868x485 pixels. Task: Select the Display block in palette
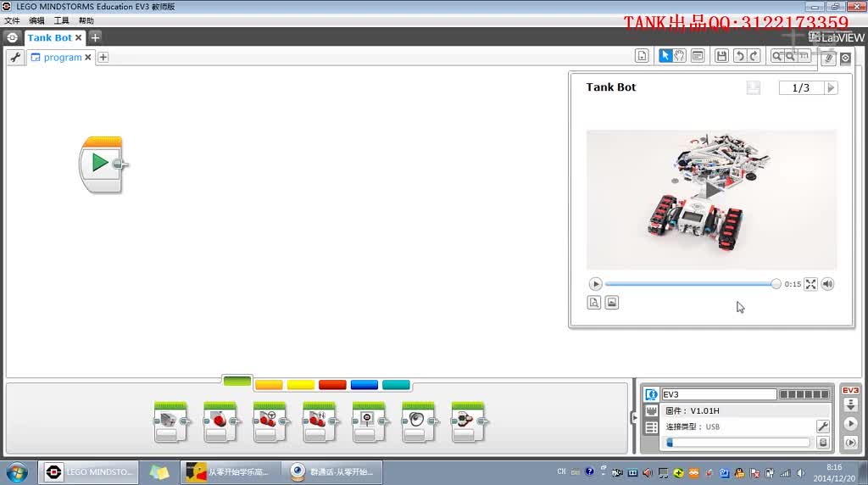point(369,422)
